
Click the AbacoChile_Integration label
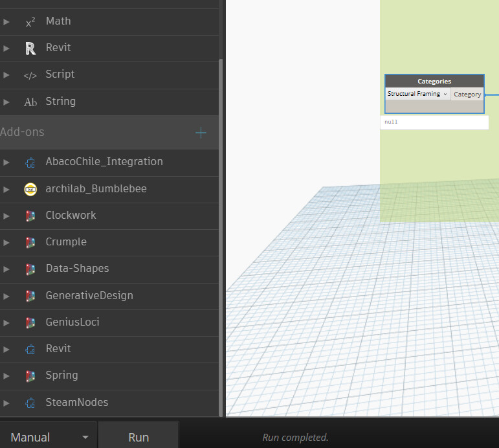tap(104, 162)
